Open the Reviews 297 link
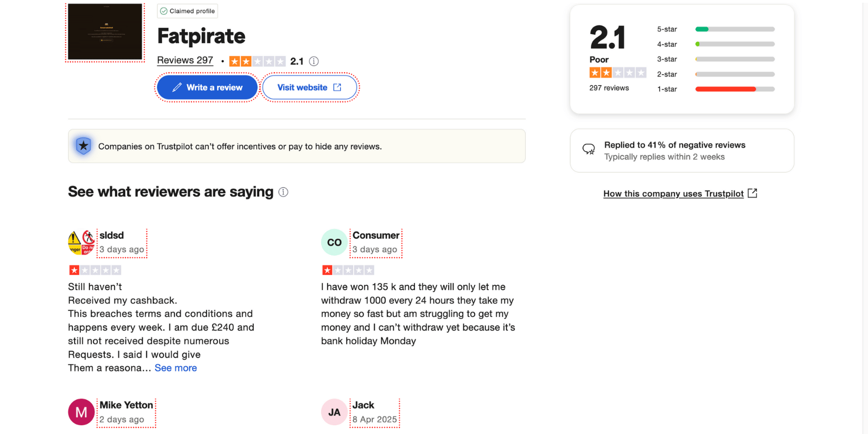 [x=185, y=60]
